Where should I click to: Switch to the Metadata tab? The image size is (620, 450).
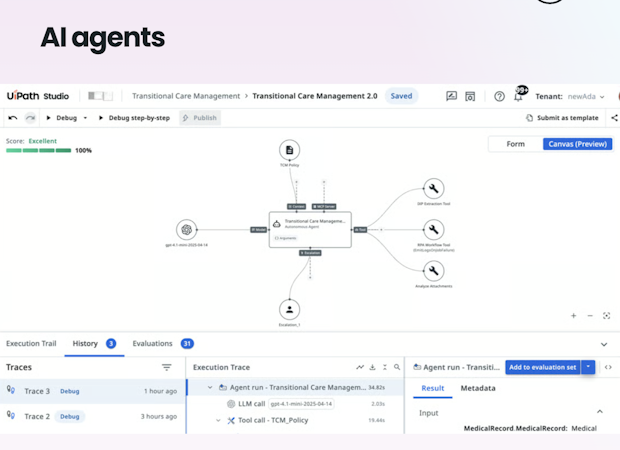coord(478,388)
